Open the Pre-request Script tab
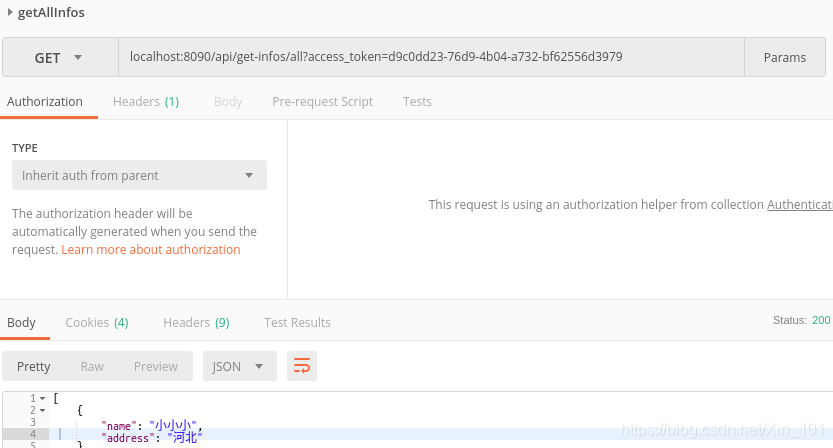This screenshot has width=833, height=448. (x=322, y=102)
